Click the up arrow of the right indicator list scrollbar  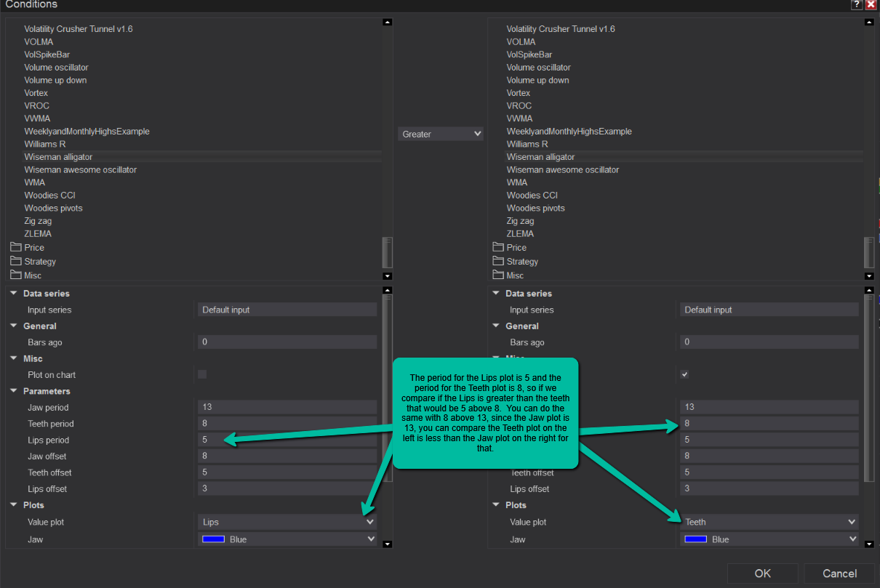869,22
